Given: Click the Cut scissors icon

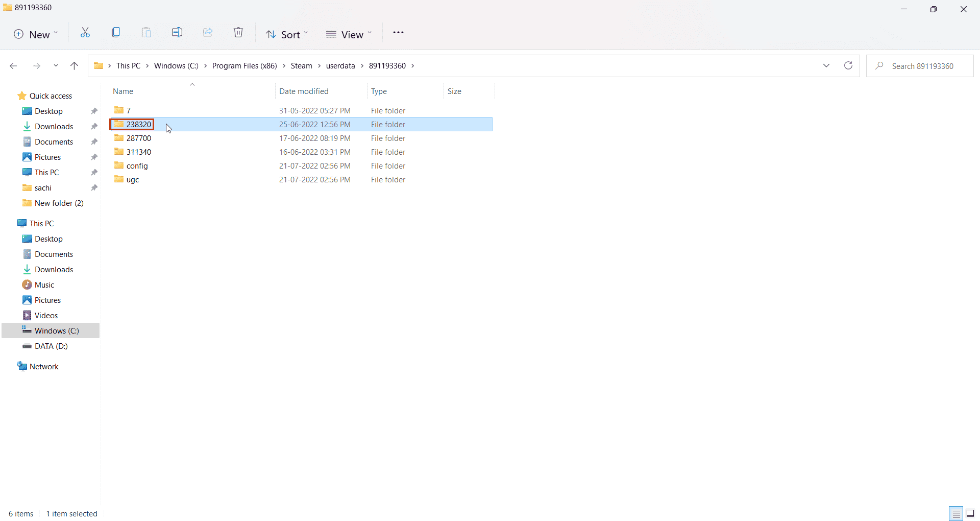Looking at the screenshot, I should [x=85, y=33].
